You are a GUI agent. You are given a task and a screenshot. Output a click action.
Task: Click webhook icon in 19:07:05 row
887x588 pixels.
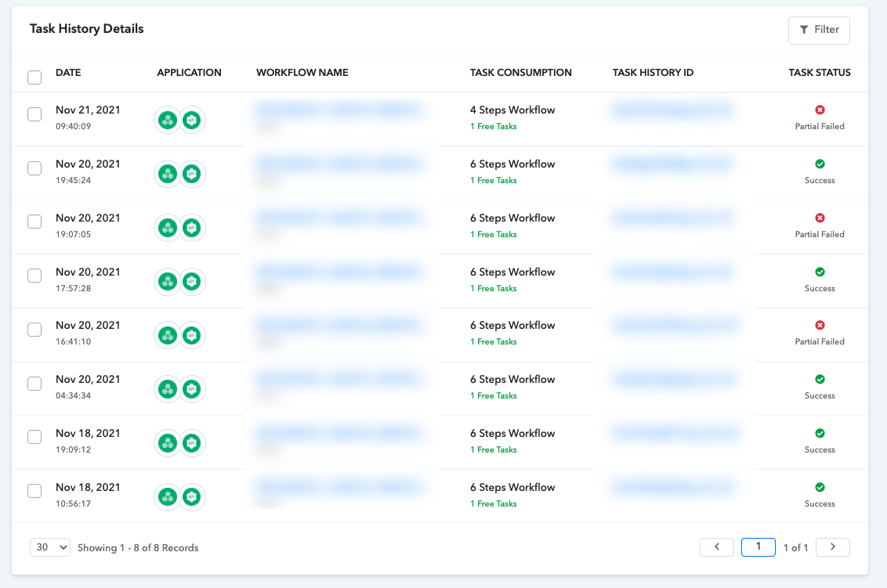tap(168, 228)
